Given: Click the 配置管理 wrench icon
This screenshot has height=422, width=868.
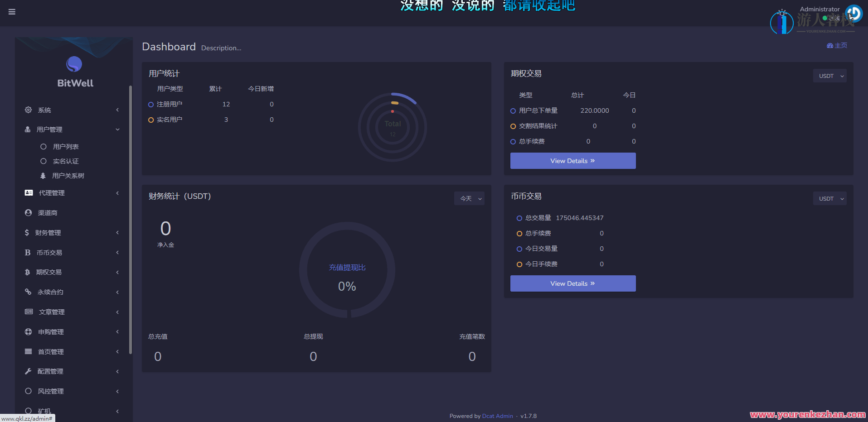Looking at the screenshot, I should click(x=28, y=371).
